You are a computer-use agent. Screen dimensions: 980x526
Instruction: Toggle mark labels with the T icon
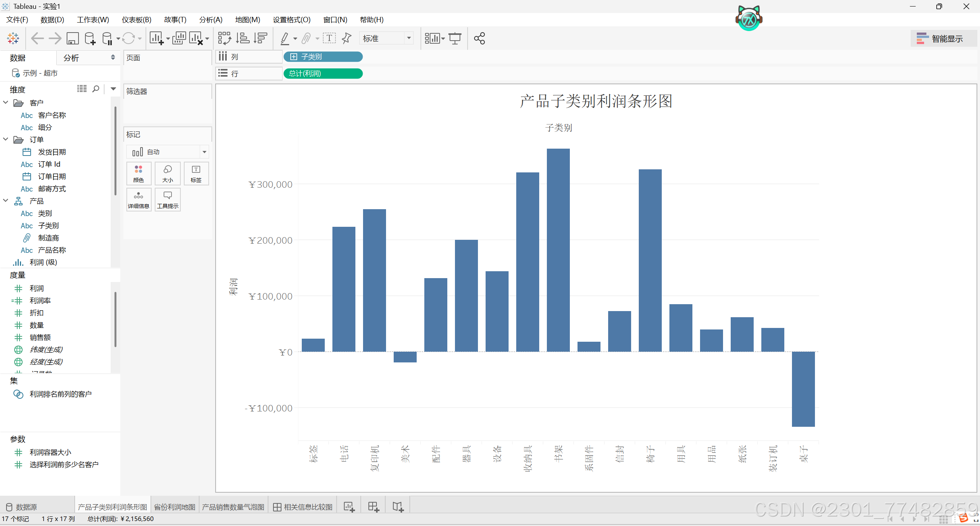coord(329,38)
